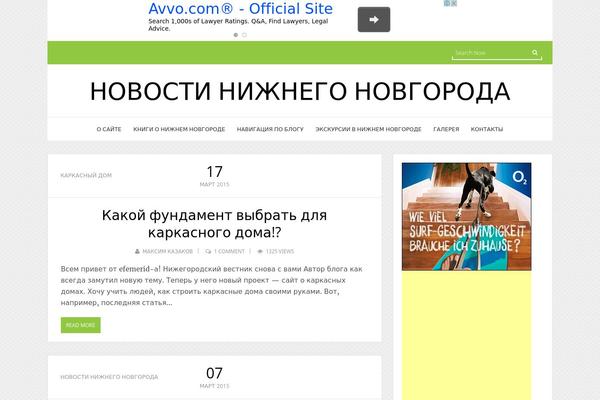Click Search 1,000s of Lawyer Ratings ad text
The height and width of the screenshot is (400, 600).
[238, 25]
